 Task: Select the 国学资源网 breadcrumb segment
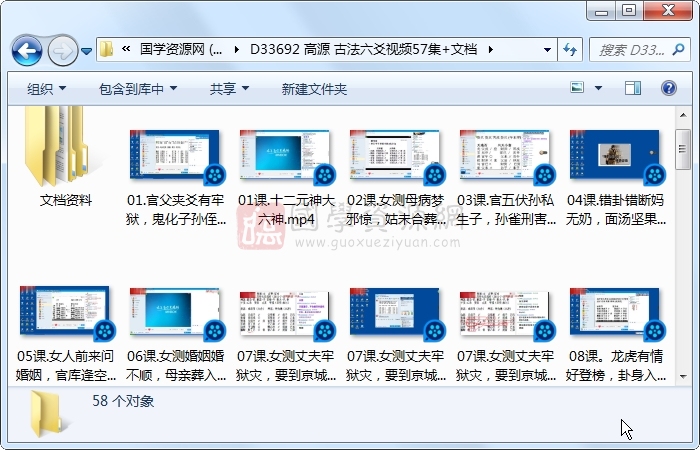coord(181,49)
